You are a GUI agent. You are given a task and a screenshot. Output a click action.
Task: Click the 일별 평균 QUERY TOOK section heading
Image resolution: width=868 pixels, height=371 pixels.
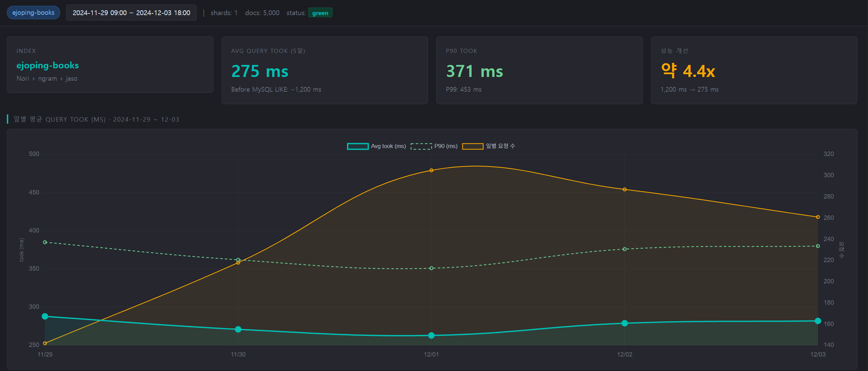(x=96, y=120)
